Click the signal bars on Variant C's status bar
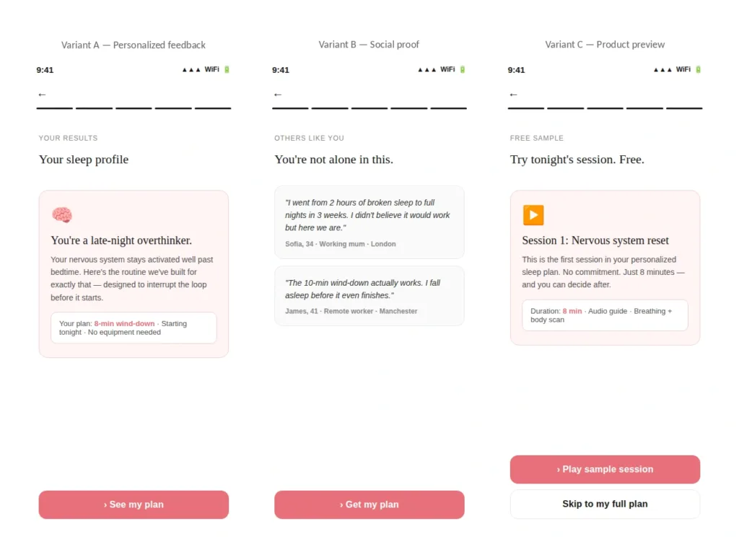This screenshot has width=739, height=560. coord(663,69)
